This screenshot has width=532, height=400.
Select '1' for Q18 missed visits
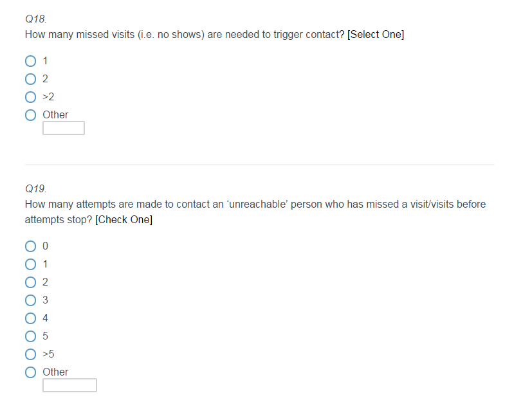tap(31, 61)
